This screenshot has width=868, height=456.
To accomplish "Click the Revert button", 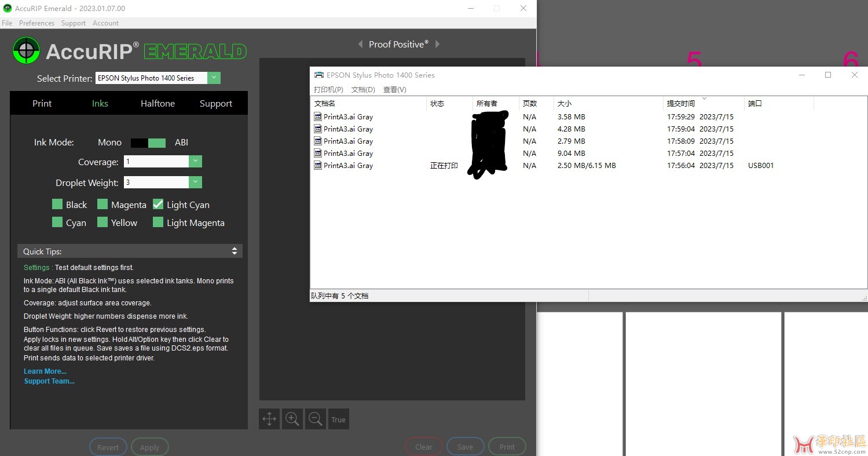I will [108, 447].
